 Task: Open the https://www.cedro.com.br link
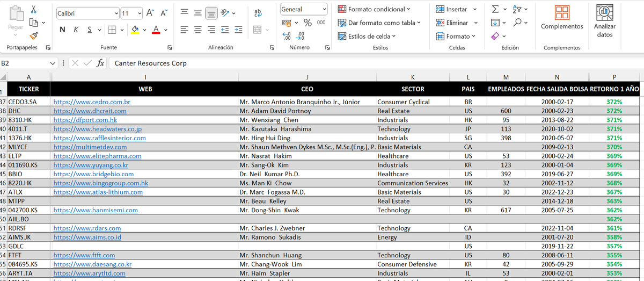92,102
